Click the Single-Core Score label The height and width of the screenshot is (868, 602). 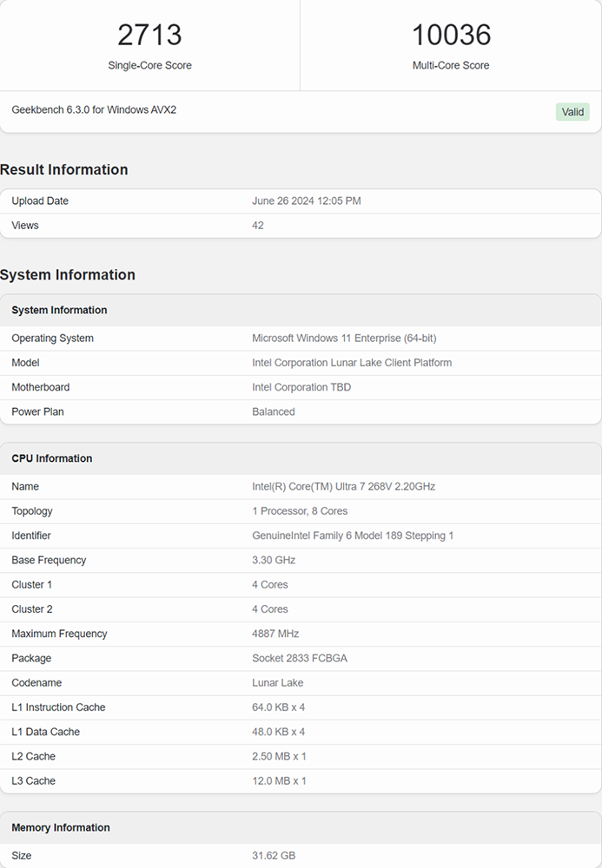149,65
